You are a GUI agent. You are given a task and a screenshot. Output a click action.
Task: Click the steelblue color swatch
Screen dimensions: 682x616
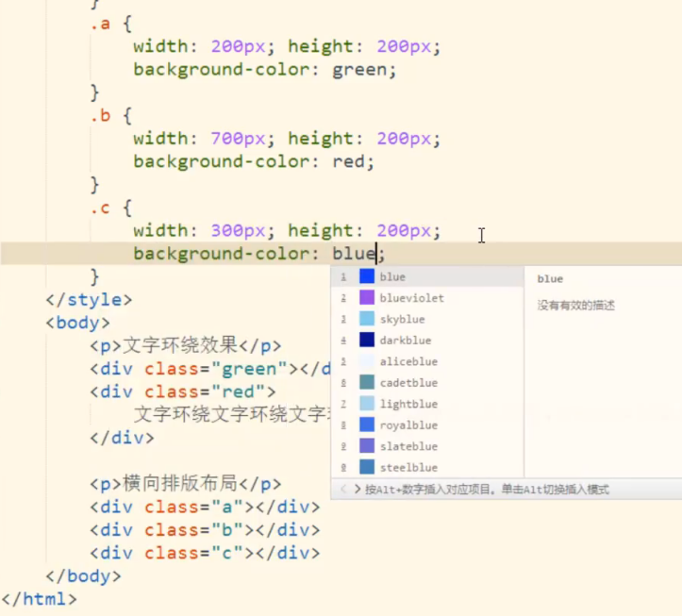(367, 467)
